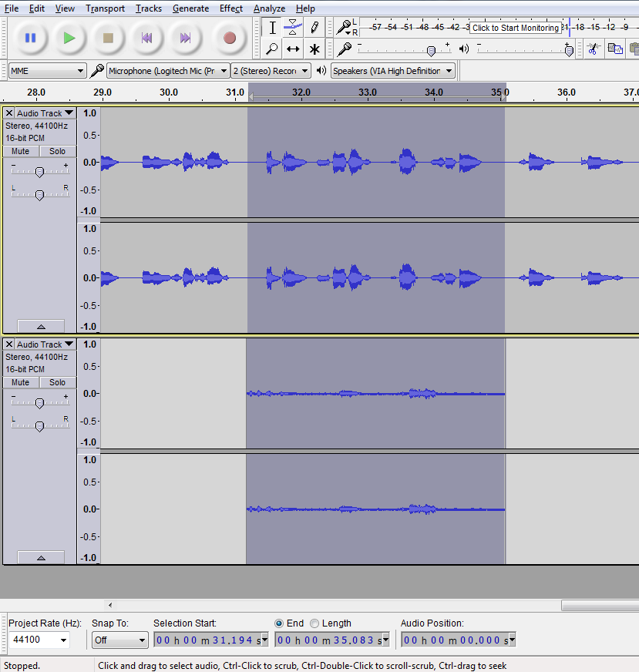This screenshot has width=639, height=672.
Task: Select the Draw (pencil) tool
Action: pos(314,28)
